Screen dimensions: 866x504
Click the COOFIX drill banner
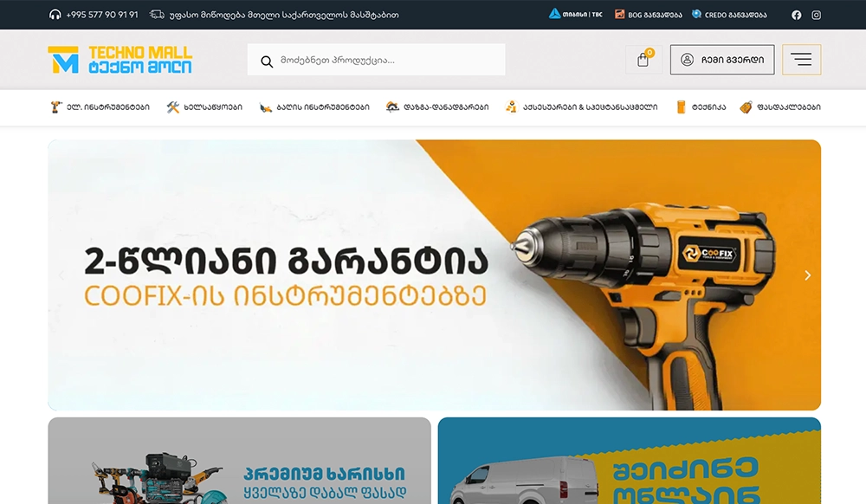point(433,275)
